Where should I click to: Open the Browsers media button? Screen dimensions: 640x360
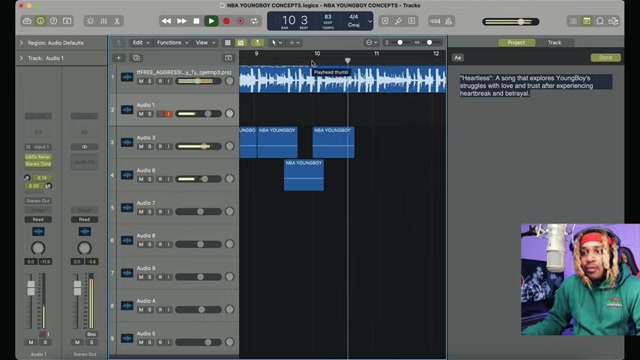pyautogui.click(x=613, y=21)
